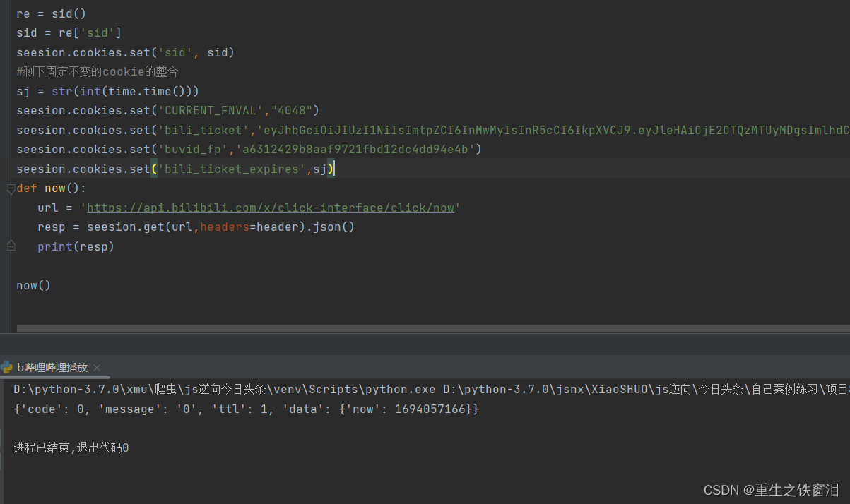Click the 'print(resp)' statement
850x504 pixels.
tap(76, 246)
